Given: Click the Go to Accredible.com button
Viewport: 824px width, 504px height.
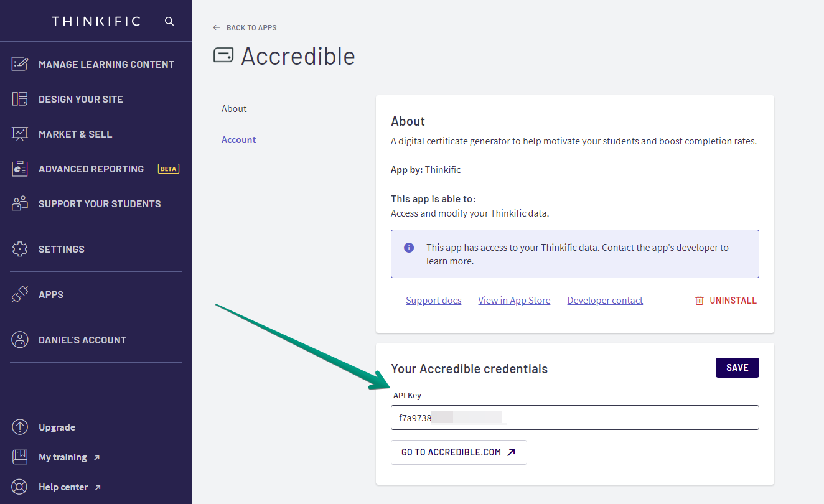Looking at the screenshot, I should click(459, 452).
